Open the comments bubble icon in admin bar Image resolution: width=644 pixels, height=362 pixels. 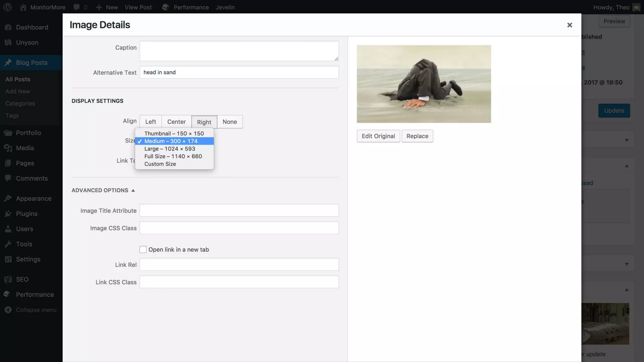click(x=76, y=7)
